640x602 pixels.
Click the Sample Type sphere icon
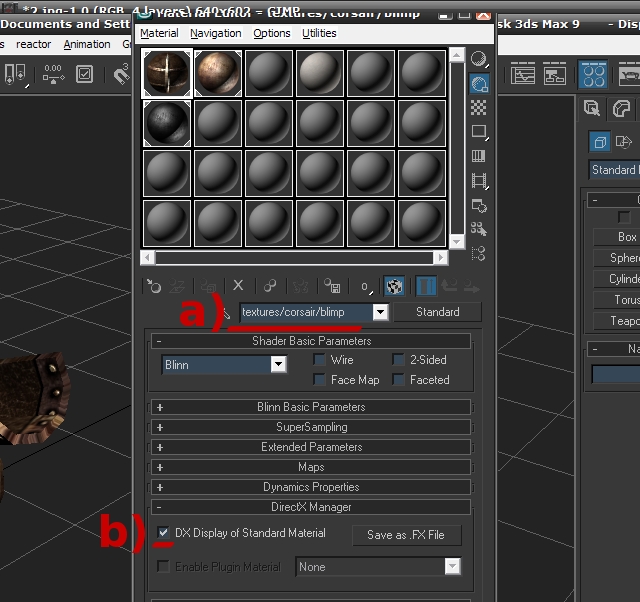coord(479,60)
